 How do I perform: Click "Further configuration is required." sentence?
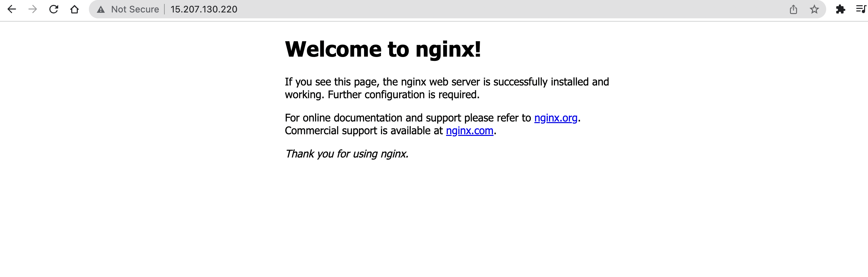point(403,95)
